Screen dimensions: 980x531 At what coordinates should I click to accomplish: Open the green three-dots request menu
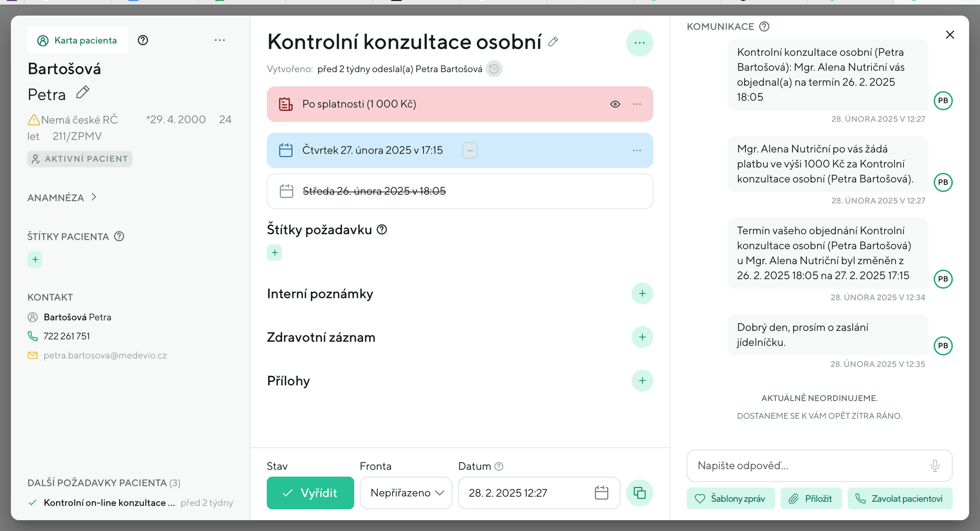coord(639,43)
